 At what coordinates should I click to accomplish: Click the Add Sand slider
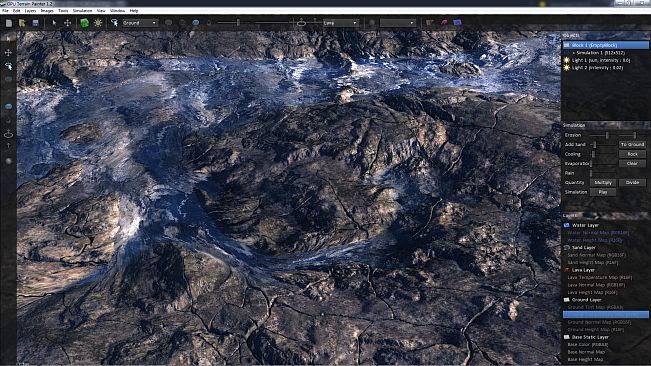[x=603, y=144]
